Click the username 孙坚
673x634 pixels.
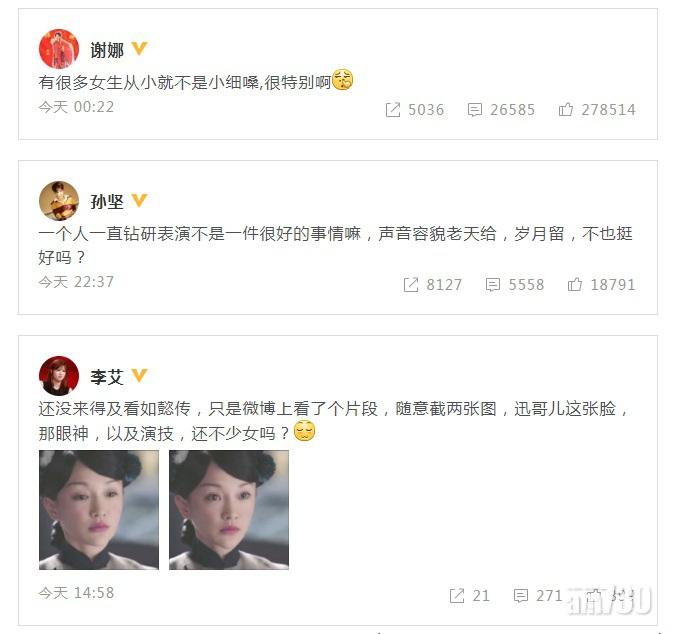107,201
